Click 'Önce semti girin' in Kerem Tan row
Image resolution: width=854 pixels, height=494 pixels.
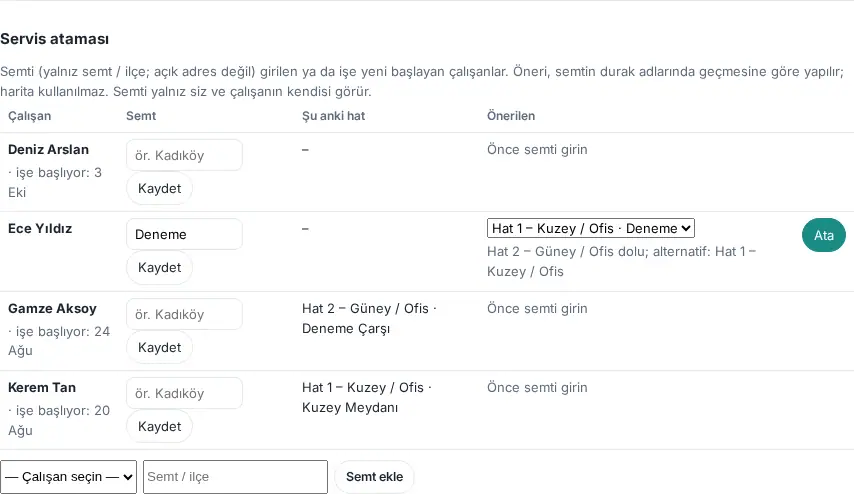537,388
